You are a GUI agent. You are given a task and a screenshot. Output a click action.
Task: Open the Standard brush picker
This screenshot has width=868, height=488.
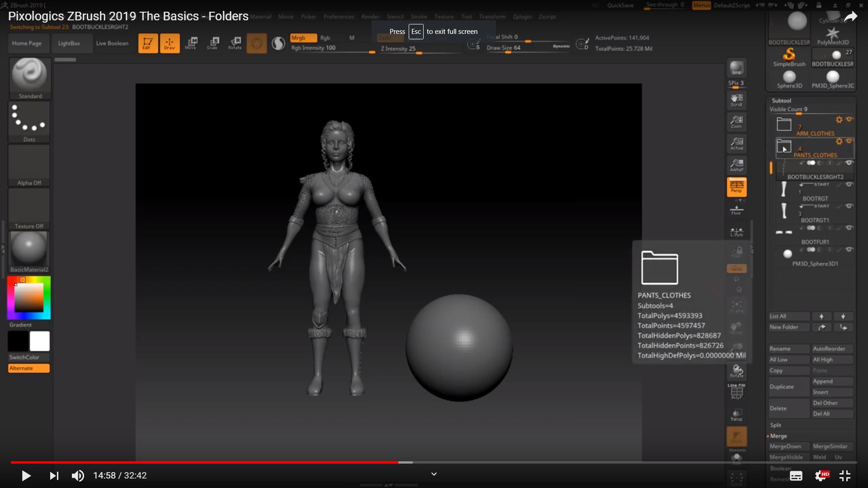[x=29, y=78]
